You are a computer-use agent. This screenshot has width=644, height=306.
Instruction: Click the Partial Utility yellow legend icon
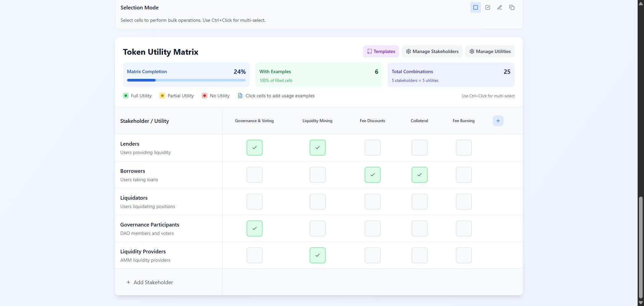[162, 96]
